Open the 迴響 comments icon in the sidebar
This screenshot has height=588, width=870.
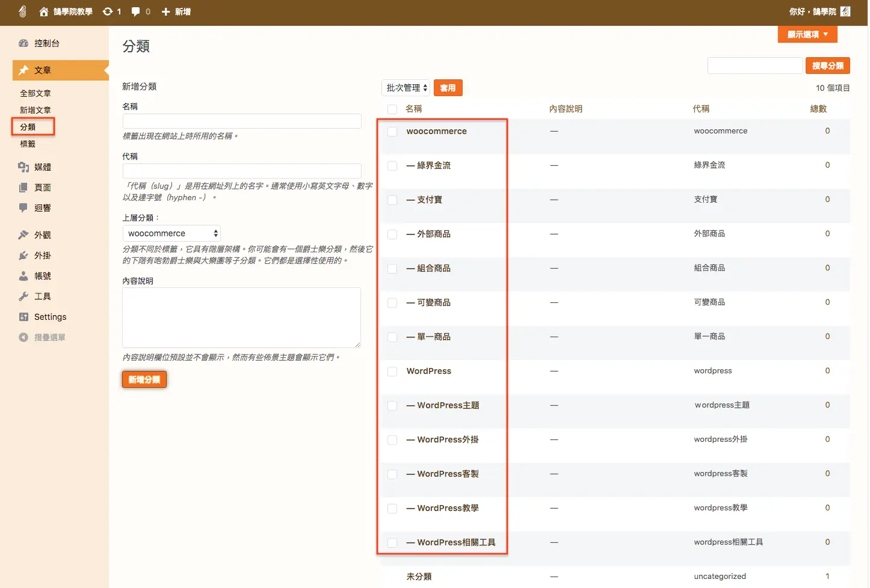coord(23,208)
